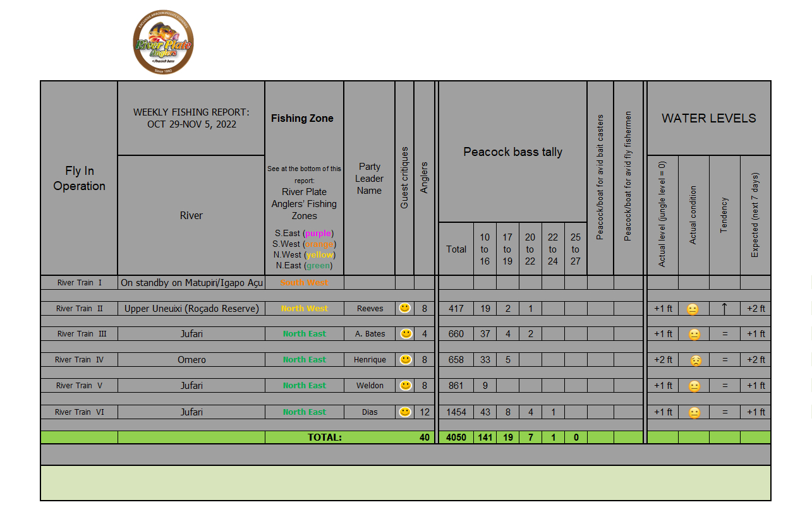Click the River Plate Anglers logo
This screenshot has height=512, width=812.
[164, 43]
